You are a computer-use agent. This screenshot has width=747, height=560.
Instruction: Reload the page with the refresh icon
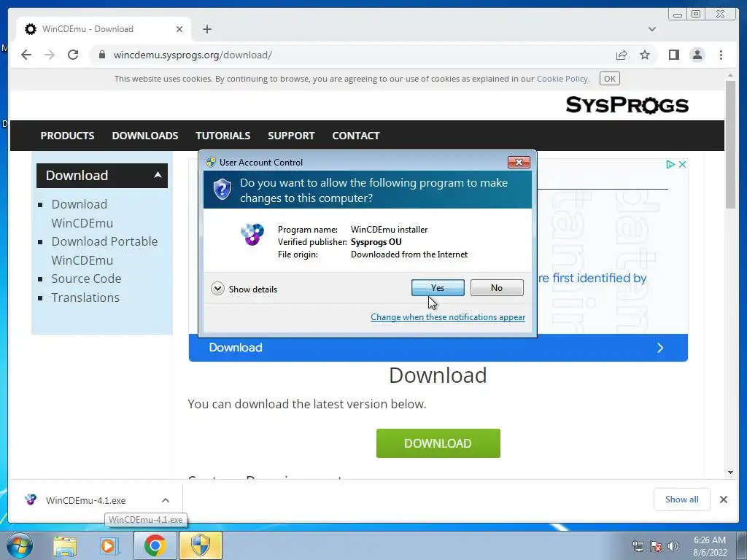[x=73, y=55]
